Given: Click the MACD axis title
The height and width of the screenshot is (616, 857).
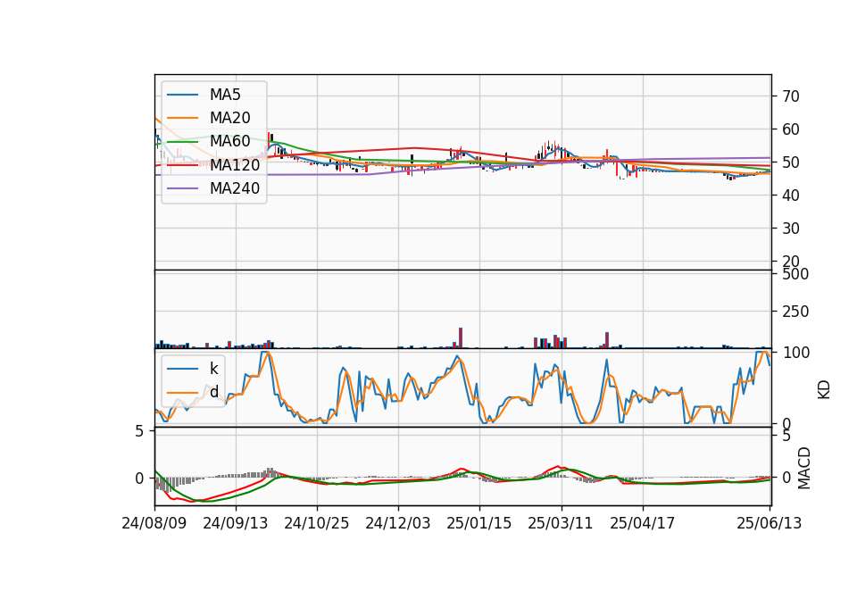Looking at the screenshot, I should click(x=804, y=468).
